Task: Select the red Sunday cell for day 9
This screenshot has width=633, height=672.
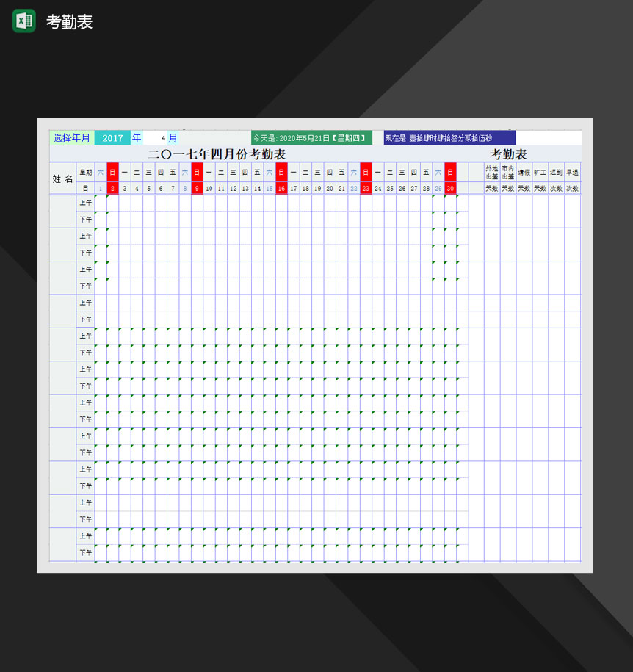Action: pos(197,173)
